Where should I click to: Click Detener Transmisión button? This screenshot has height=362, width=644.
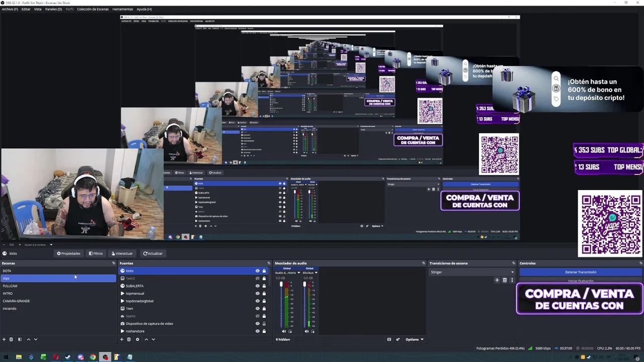point(581,272)
